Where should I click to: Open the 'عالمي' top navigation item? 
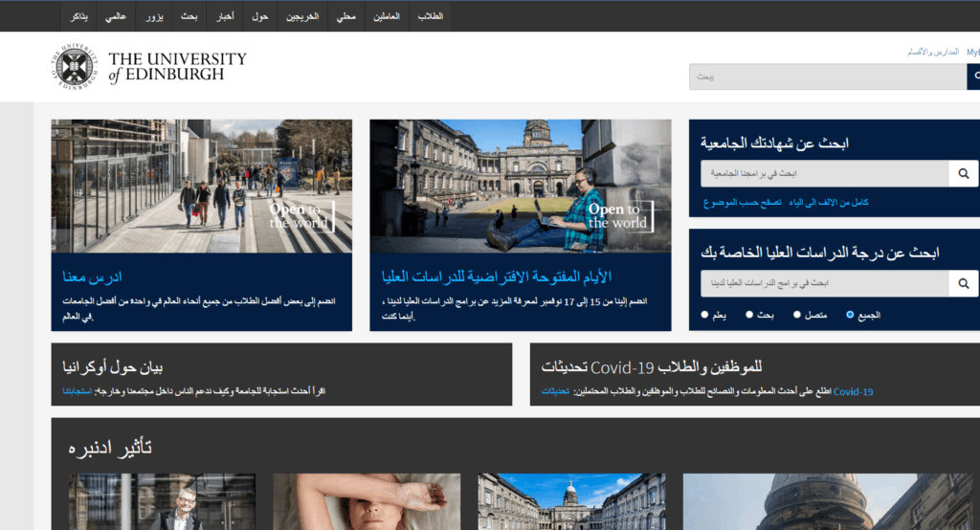(117, 16)
